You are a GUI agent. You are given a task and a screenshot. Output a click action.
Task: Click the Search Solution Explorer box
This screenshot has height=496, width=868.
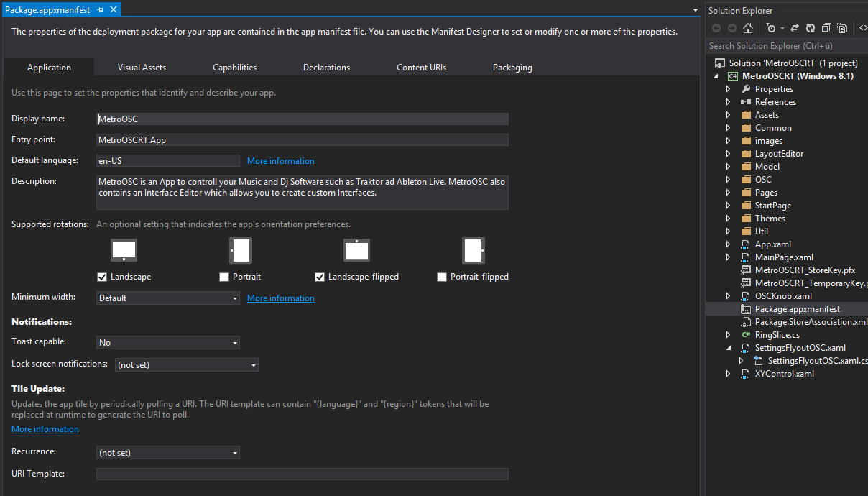[x=787, y=46]
